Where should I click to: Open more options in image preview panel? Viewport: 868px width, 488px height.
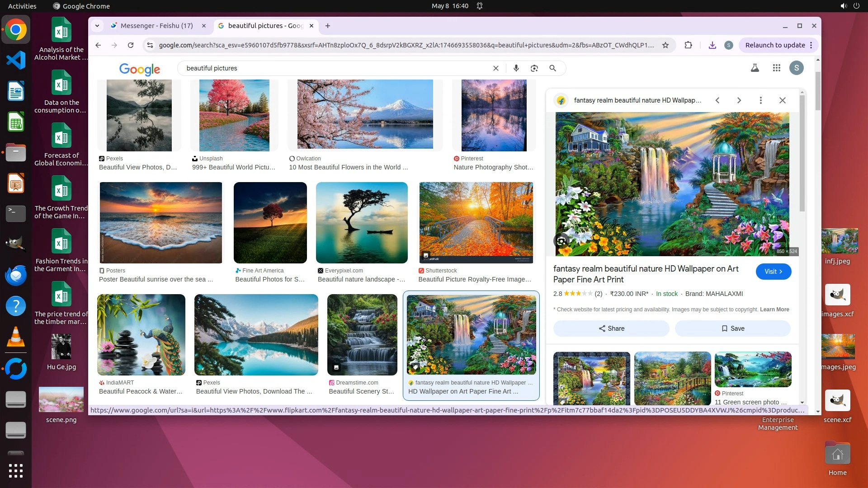pos(760,100)
